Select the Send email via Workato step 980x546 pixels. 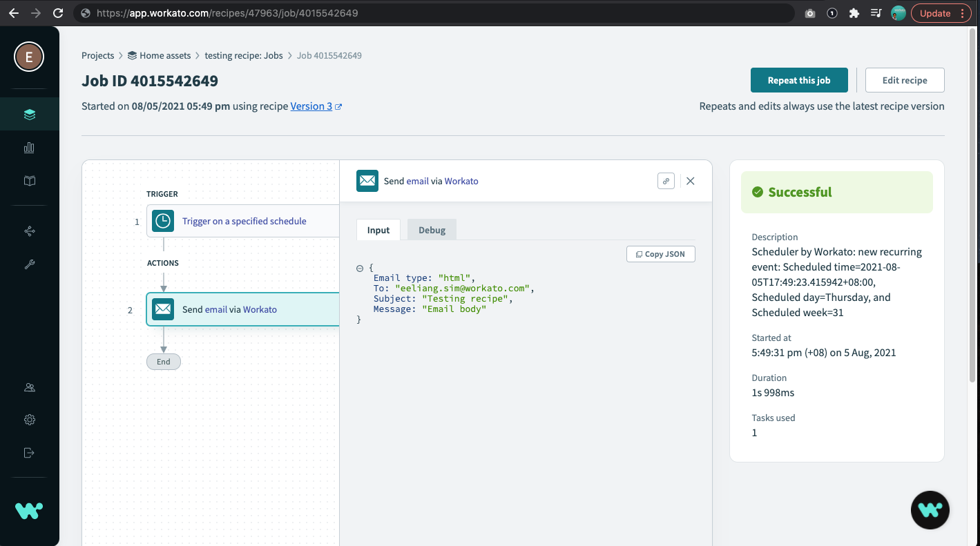pyautogui.click(x=242, y=309)
